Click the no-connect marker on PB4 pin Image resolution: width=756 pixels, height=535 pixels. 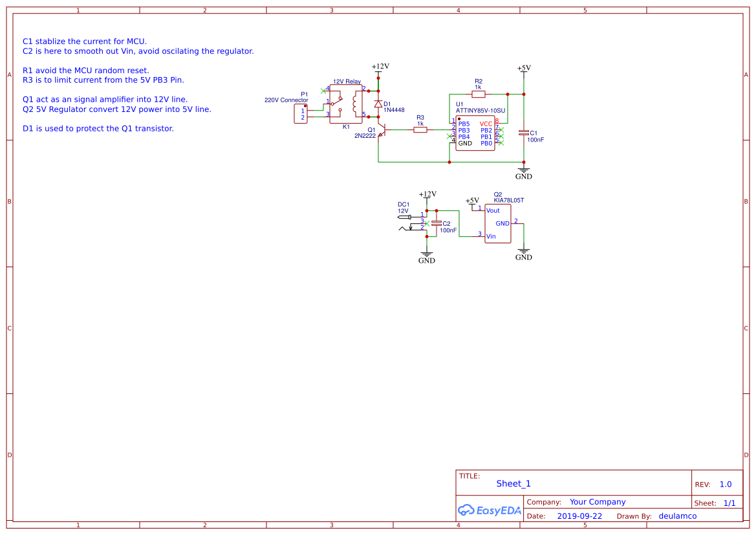click(450, 136)
